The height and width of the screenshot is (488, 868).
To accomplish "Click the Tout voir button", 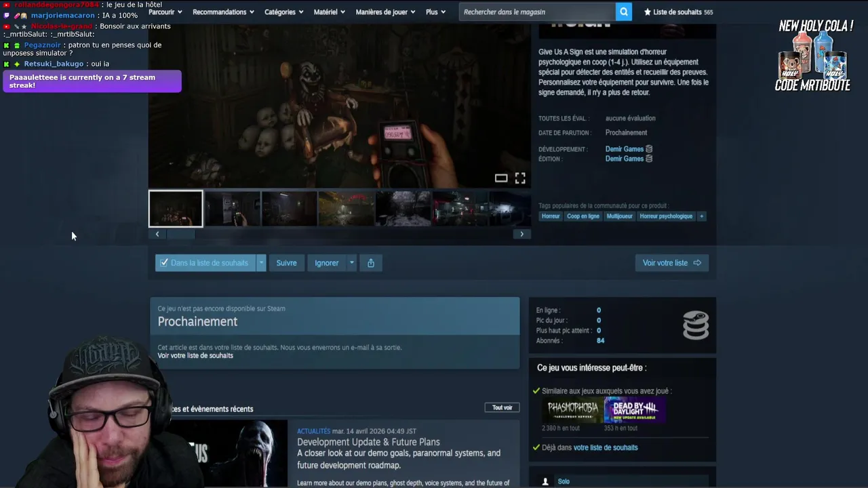I will point(502,407).
